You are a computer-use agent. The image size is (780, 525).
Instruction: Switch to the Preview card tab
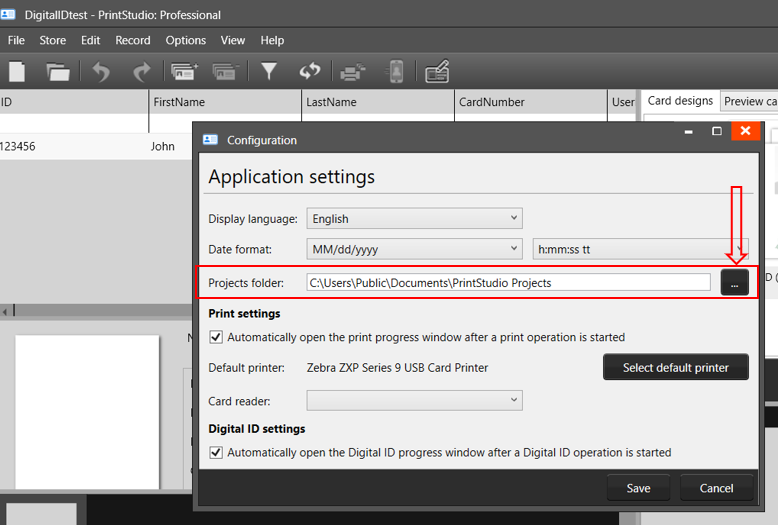[x=750, y=102]
